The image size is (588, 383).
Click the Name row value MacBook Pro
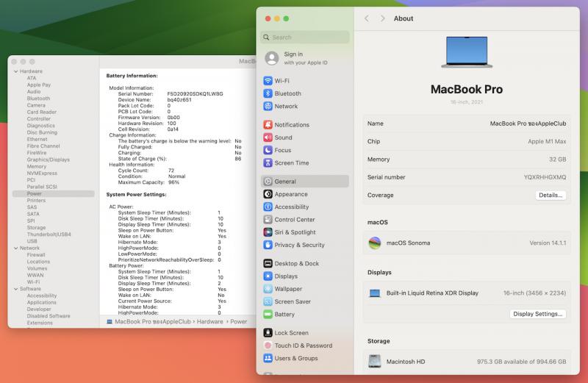coord(528,124)
